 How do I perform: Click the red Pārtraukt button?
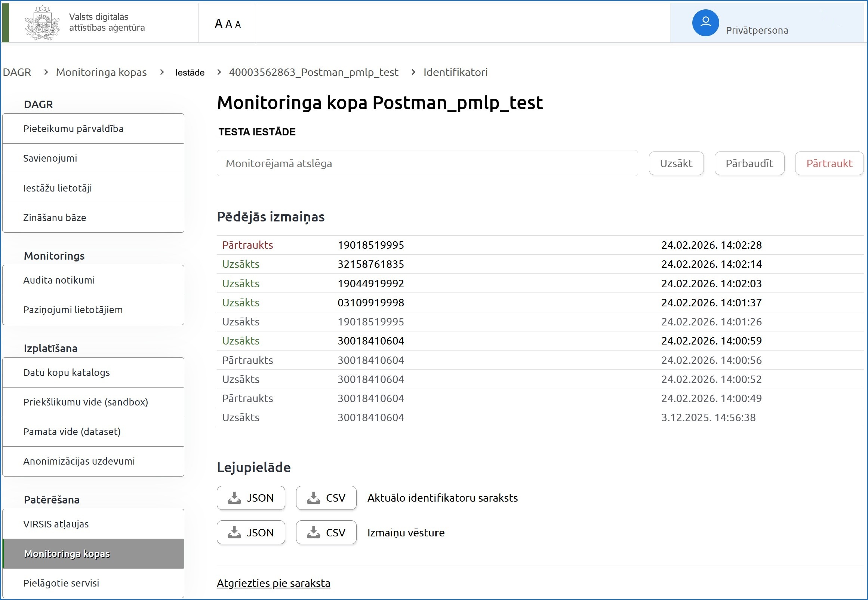(x=829, y=163)
